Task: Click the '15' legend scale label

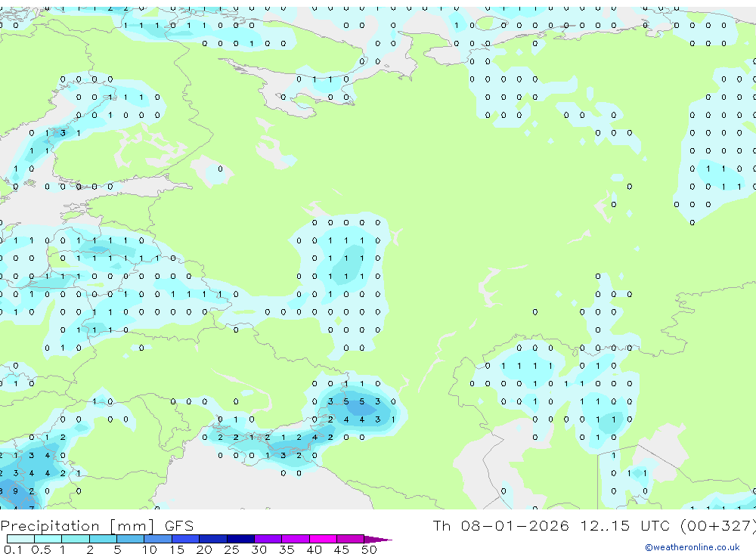Action: coord(177,549)
